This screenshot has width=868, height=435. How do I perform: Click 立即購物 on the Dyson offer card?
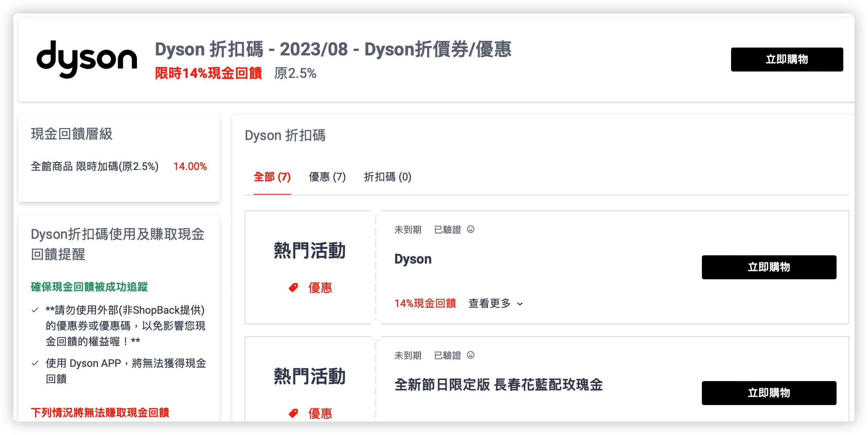(769, 267)
